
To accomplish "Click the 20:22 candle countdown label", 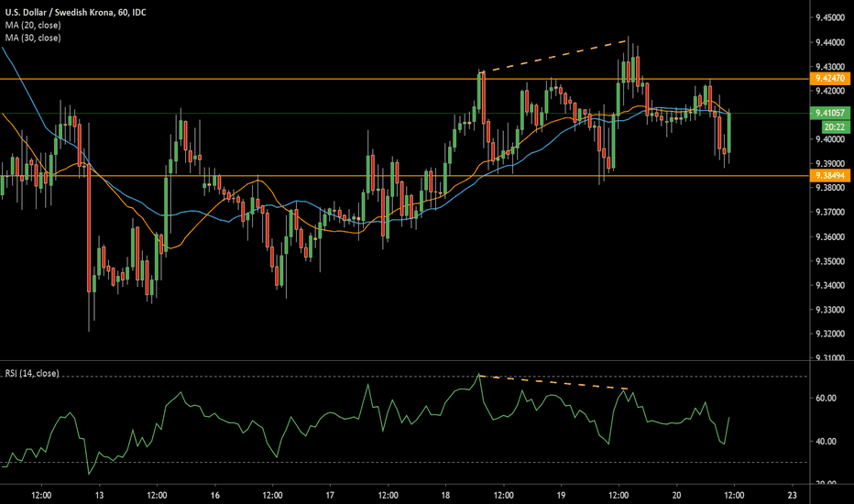I will (x=828, y=126).
